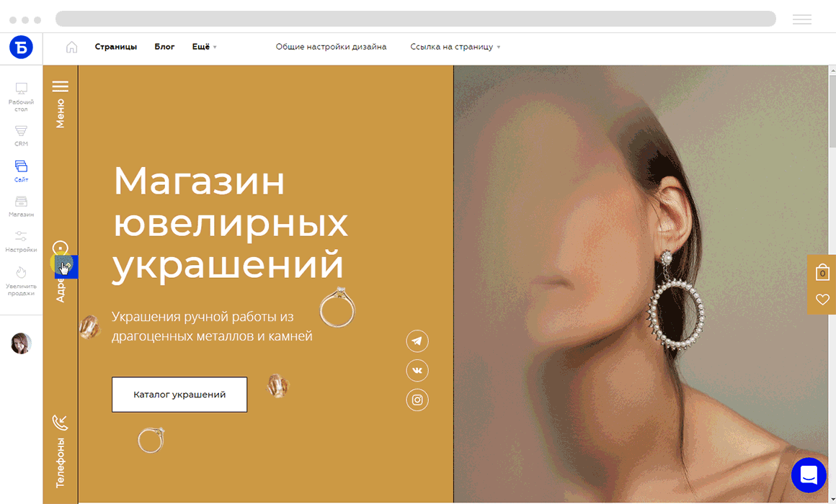Screen dimensions: 836x504
Task: Open Настройки sliders icon
Action: coord(21,237)
